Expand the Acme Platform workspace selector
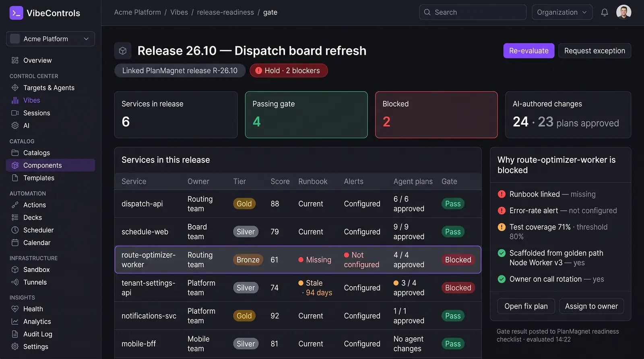 click(x=50, y=39)
